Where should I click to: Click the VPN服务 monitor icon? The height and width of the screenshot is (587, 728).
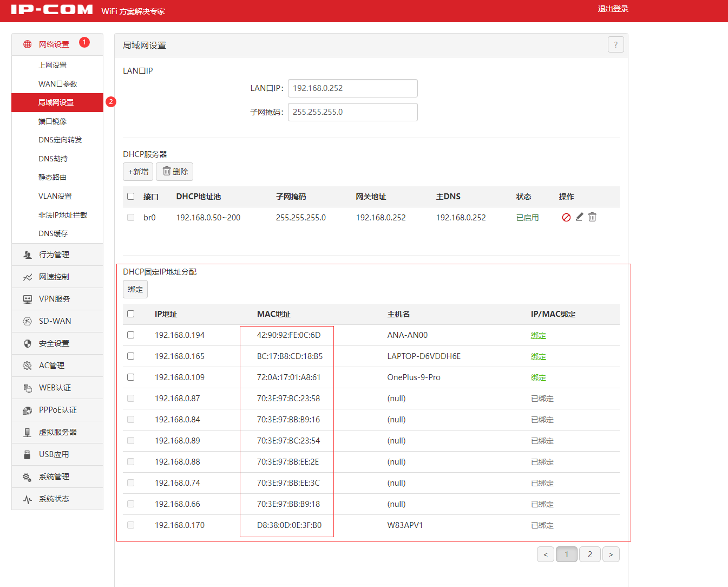pos(27,299)
